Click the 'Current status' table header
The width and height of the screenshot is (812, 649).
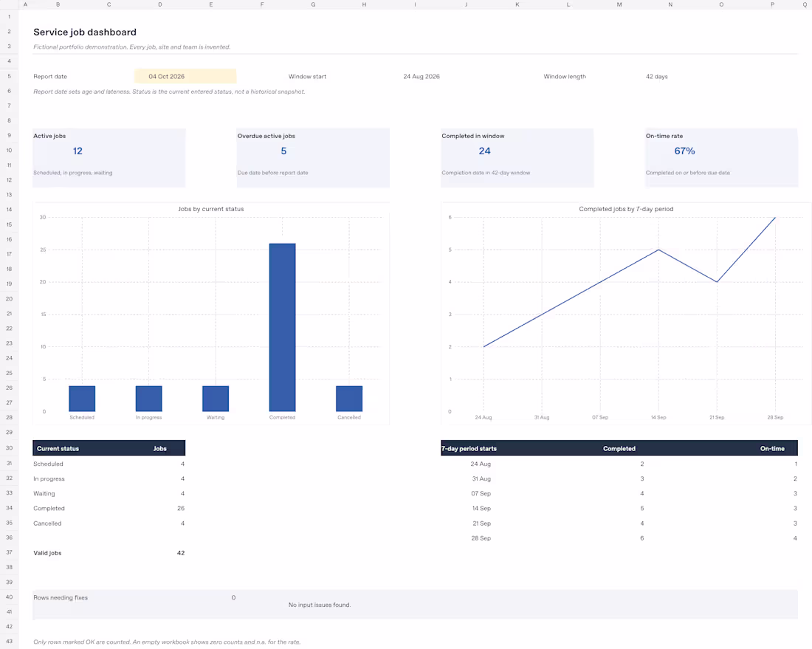[58, 449]
